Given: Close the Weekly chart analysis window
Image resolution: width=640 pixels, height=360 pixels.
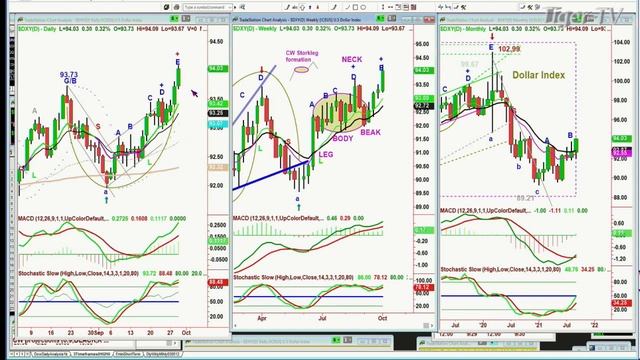Looking at the screenshot, I should [x=429, y=19].
